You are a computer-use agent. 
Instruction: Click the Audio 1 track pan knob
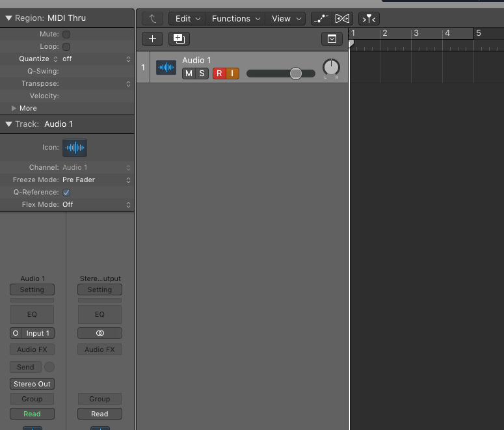(x=331, y=68)
